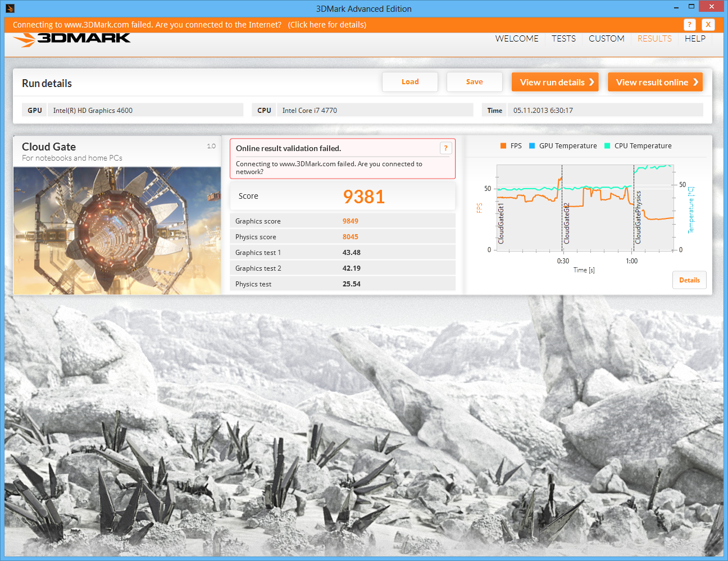Image resolution: width=728 pixels, height=561 pixels.
Task: Click the 3DMark app icon in title bar
Action: click(x=10, y=8)
